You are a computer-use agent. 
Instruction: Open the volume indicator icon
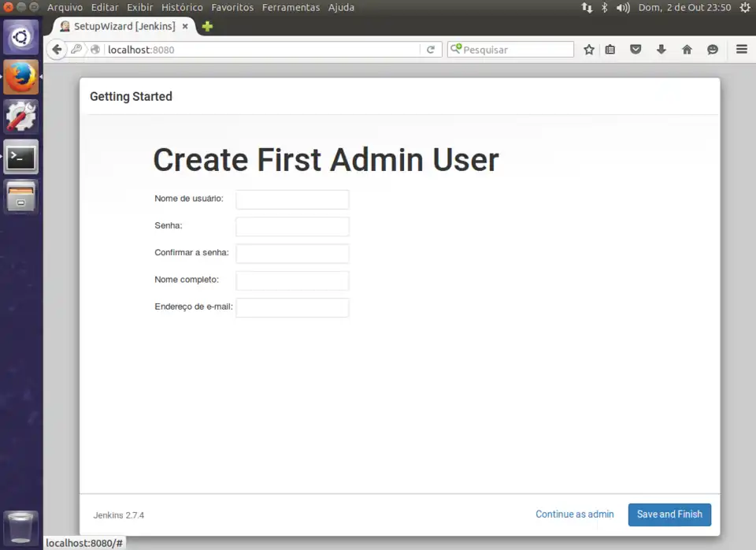click(622, 7)
